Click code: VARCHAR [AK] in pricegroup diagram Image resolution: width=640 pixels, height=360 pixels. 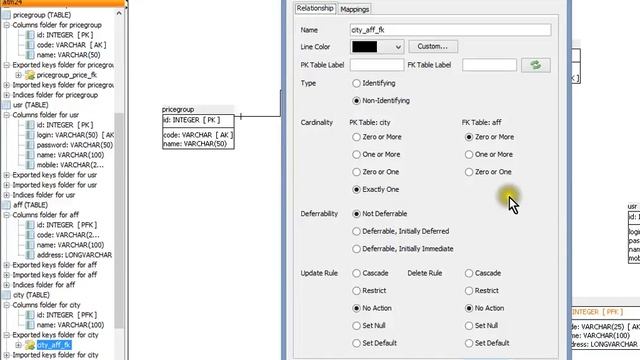198,135
